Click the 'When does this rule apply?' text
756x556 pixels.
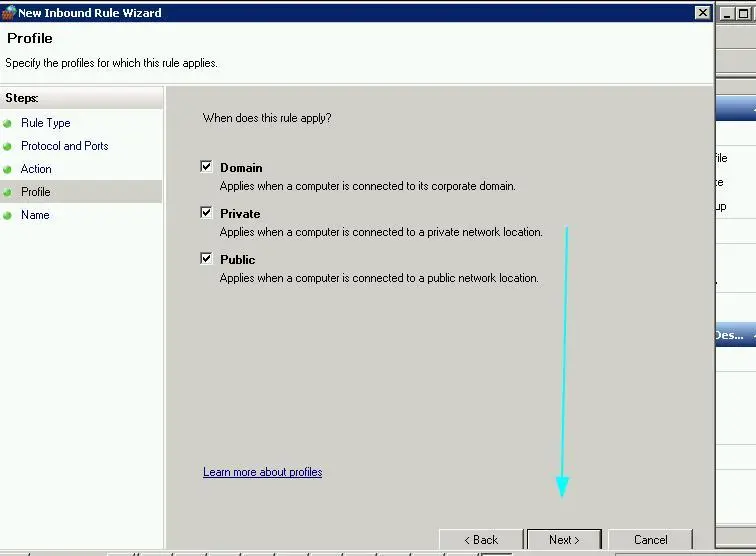267,118
